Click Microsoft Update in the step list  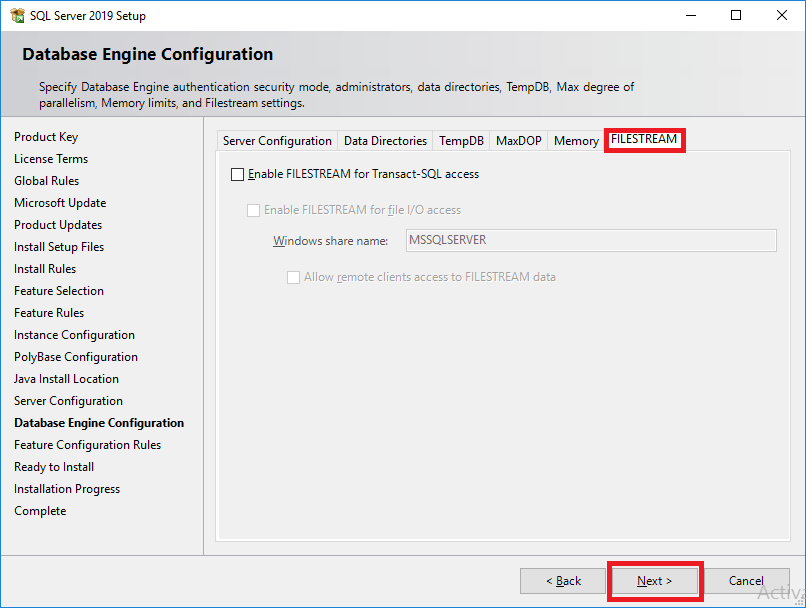pos(60,203)
